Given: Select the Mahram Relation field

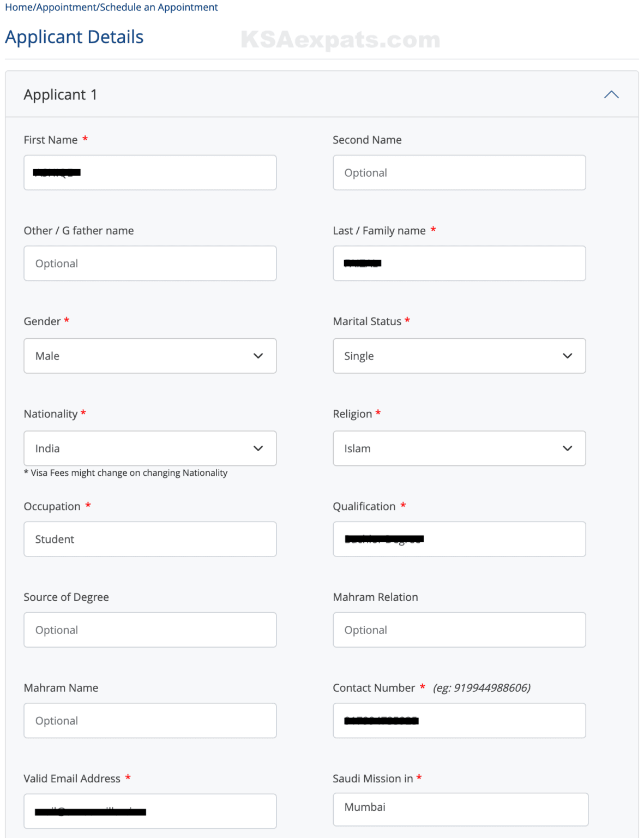Looking at the screenshot, I should (x=459, y=629).
